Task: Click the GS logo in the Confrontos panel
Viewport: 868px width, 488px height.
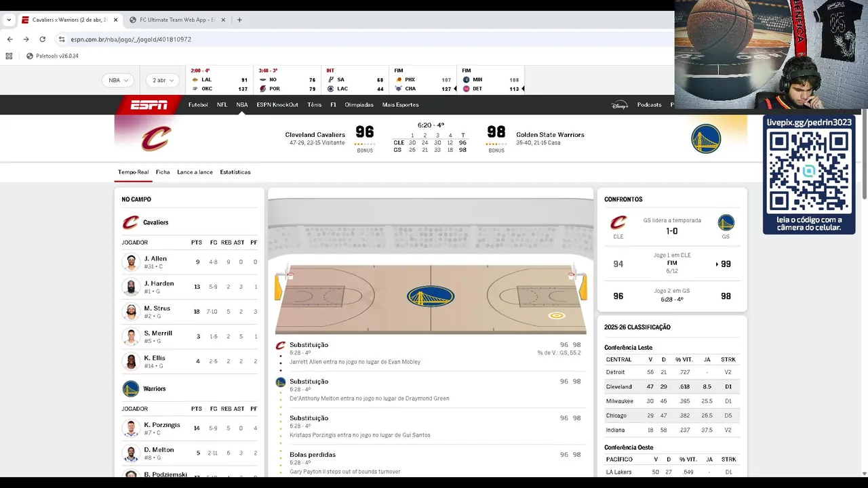Action: 726,223
